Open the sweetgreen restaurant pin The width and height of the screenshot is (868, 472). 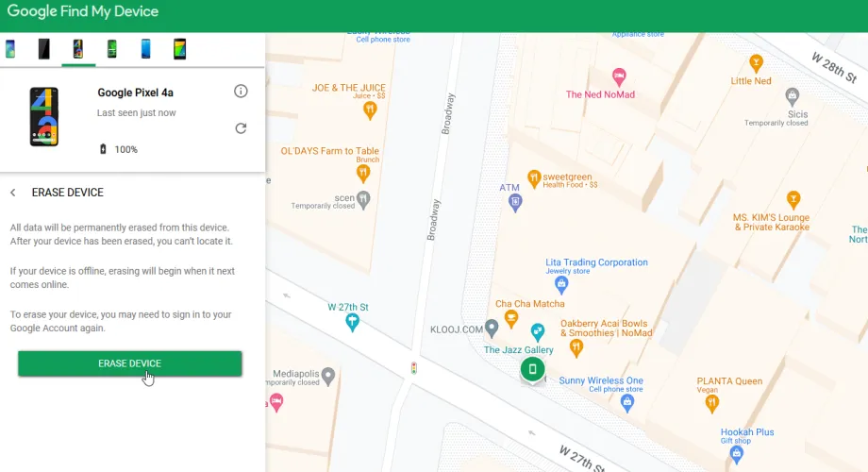pyautogui.click(x=533, y=177)
